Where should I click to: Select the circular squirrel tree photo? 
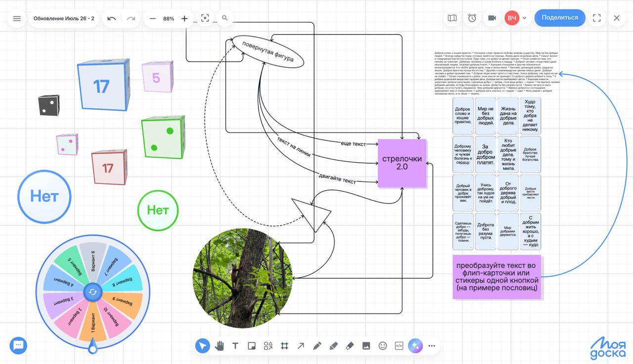tap(243, 278)
